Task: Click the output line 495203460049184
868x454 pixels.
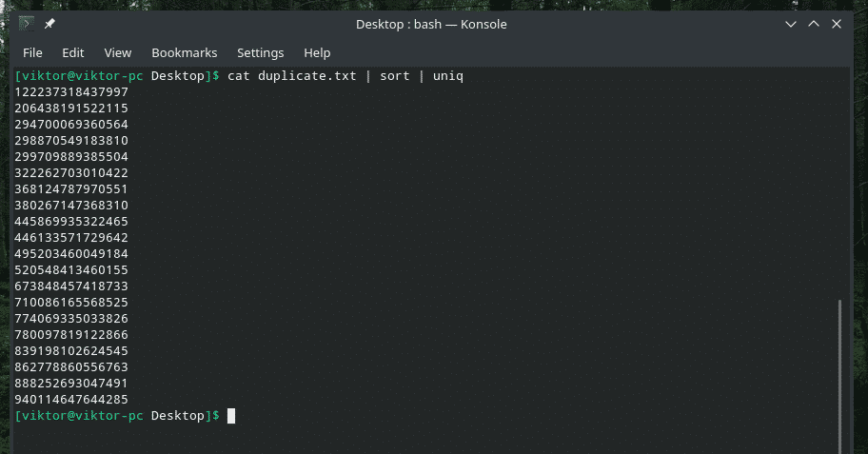Action: (71, 254)
